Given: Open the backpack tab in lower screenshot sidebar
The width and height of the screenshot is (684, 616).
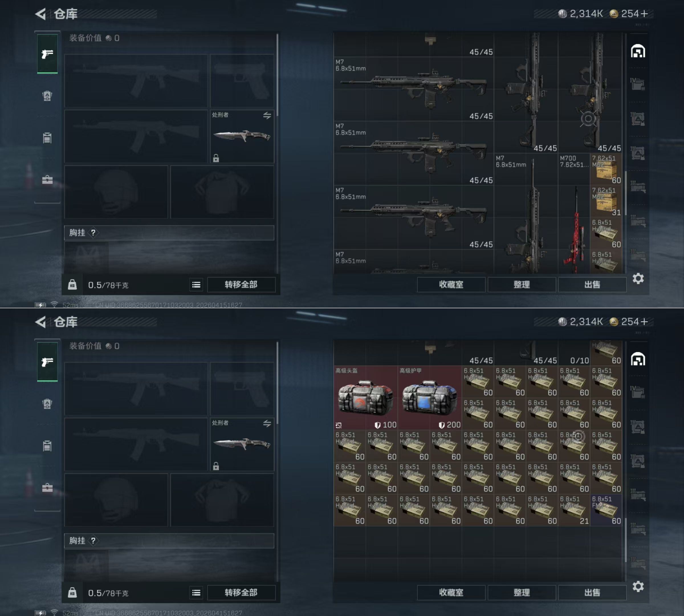Looking at the screenshot, I should [x=47, y=404].
